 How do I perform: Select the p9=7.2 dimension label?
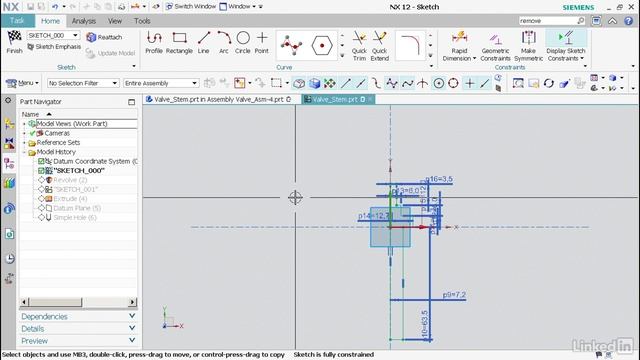pyautogui.click(x=454, y=295)
